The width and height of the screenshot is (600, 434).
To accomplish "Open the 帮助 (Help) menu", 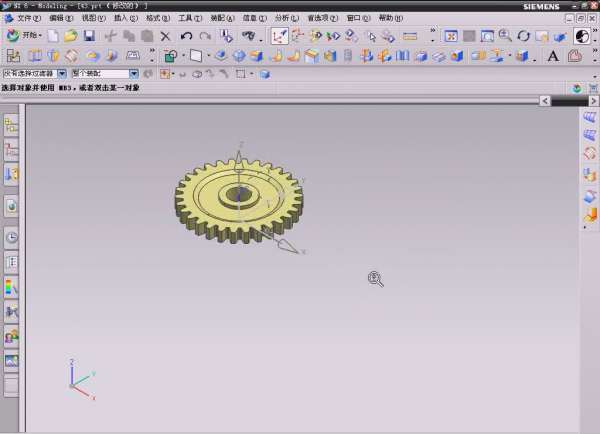I will 390,18.
